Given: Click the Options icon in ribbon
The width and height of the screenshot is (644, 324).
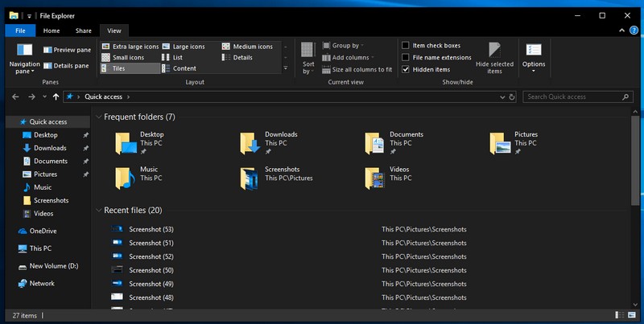Looking at the screenshot, I should click(534, 51).
